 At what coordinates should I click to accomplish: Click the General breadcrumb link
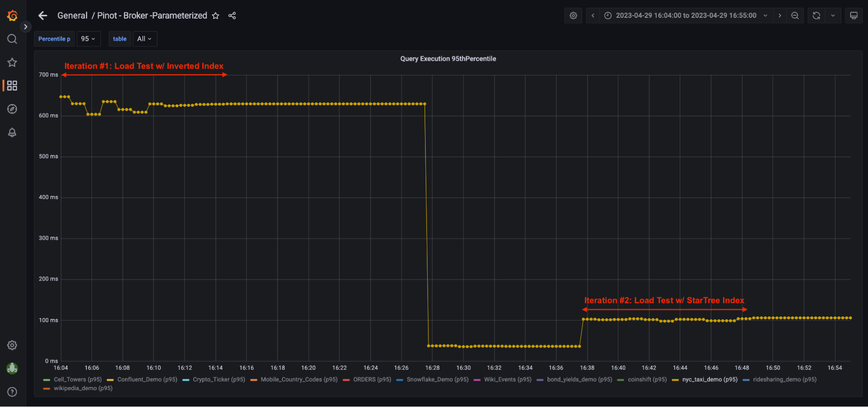point(72,15)
